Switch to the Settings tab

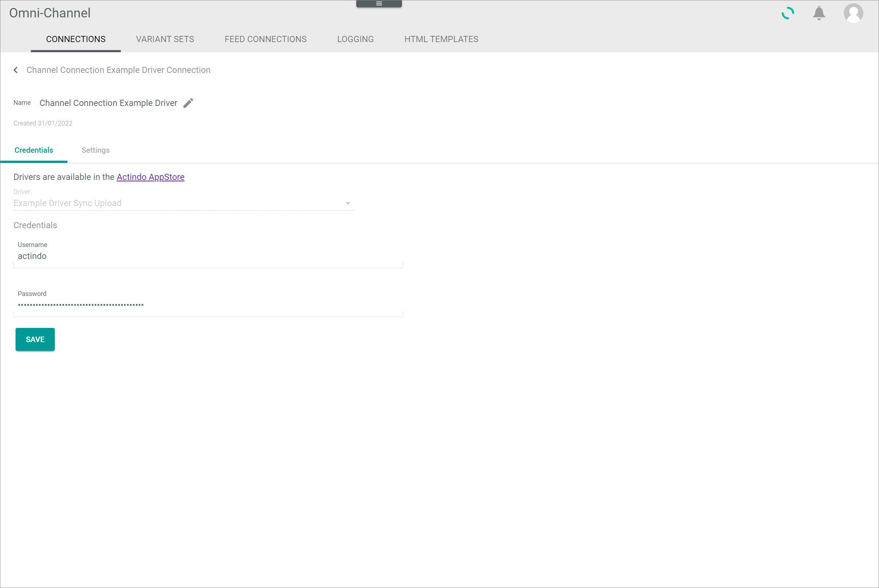pyautogui.click(x=95, y=149)
